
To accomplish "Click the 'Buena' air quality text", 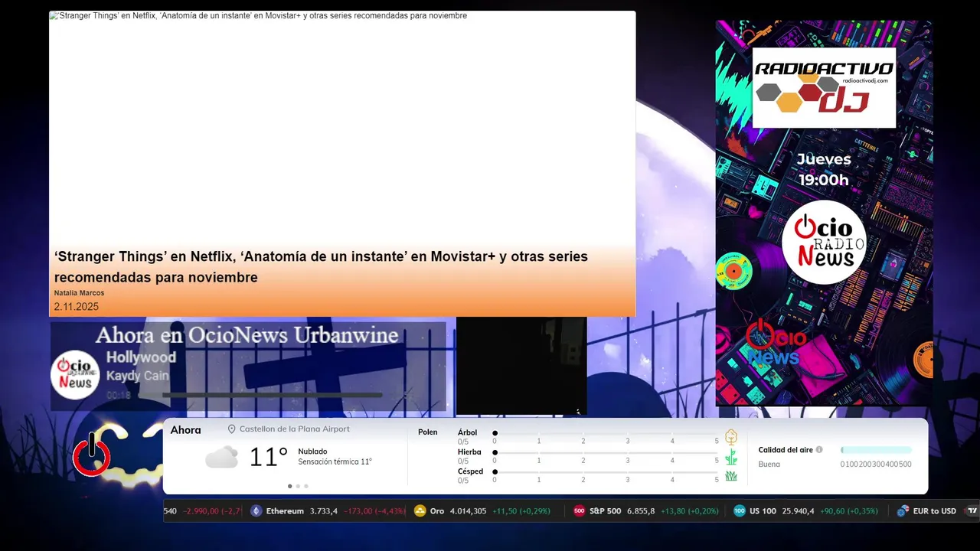I will point(769,465).
